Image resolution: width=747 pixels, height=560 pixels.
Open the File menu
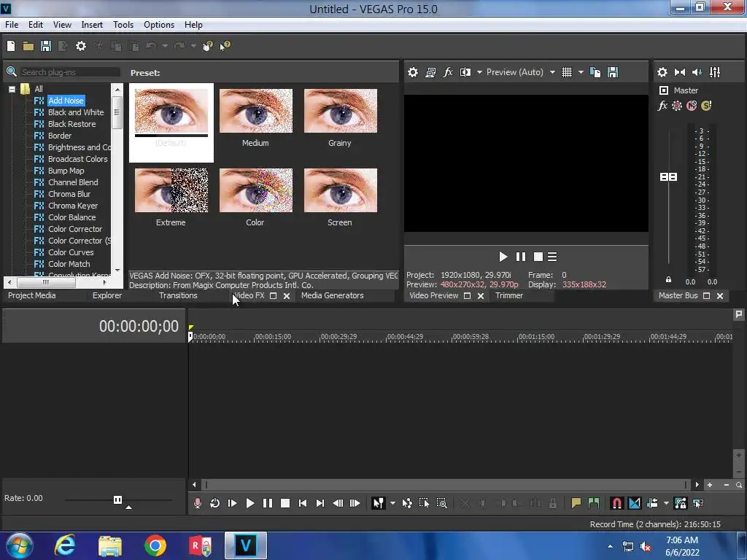coord(12,25)
